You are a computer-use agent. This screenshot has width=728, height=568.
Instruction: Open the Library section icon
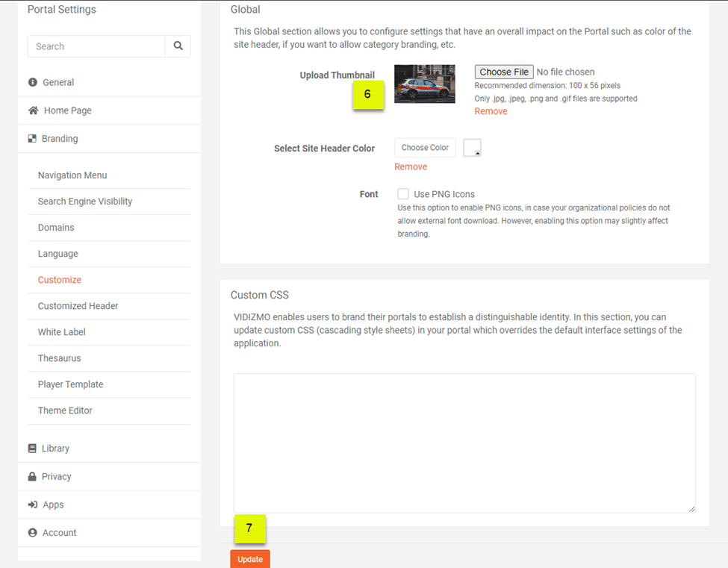click(31, 448)
